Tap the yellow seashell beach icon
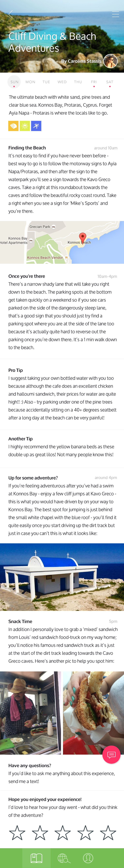This screenshot has height=868, width=124. click(14, 126)
